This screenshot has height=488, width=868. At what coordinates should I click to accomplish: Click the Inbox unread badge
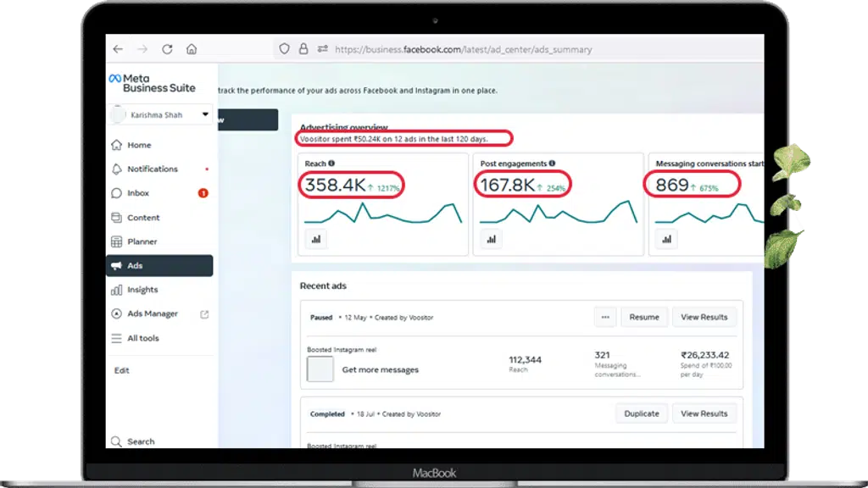click(203, 193)
